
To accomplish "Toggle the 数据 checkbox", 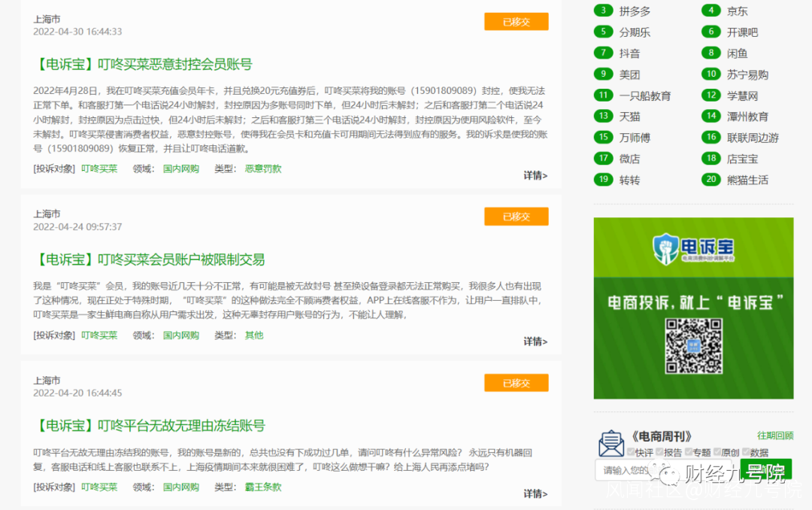I will click(746, 452).
